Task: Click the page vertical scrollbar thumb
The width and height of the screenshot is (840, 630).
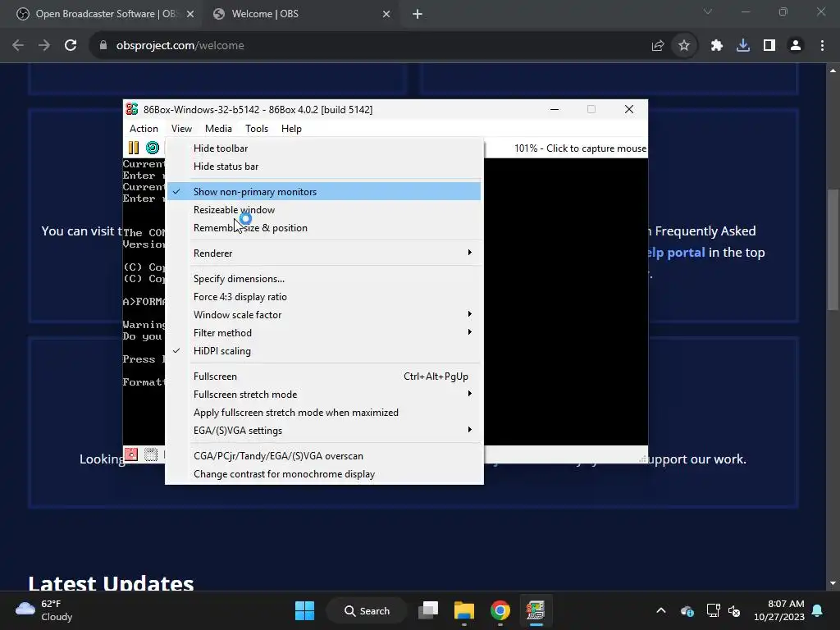Action: 833,249
